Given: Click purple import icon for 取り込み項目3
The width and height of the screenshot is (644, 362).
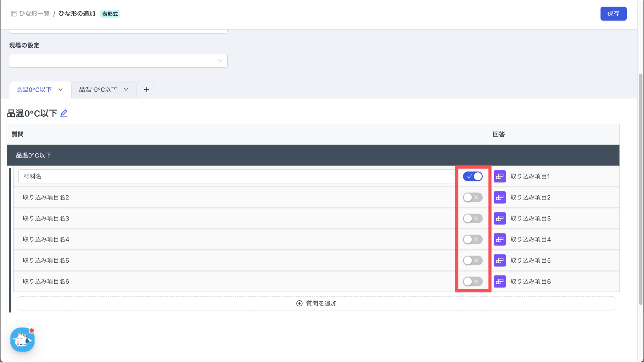Looking at the screenshot, I should click(x=499, y=218).
